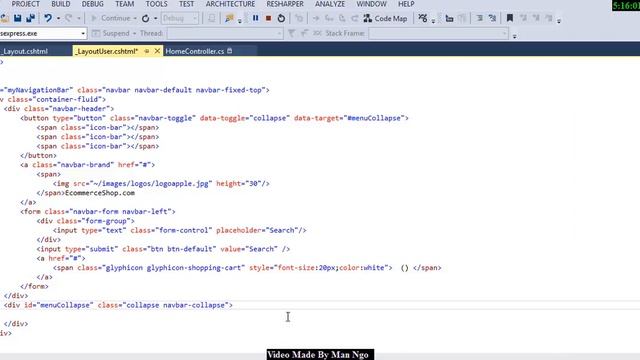
Task: Click the Suspend button
Action: pos(111,33)
